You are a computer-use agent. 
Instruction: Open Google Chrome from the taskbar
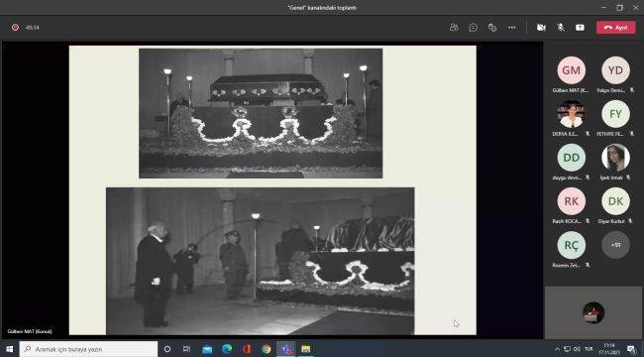[x=267, y=349]
